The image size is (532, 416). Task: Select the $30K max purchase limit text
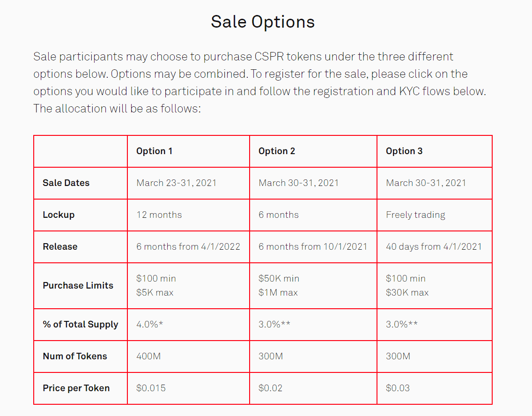click(407, 293)
